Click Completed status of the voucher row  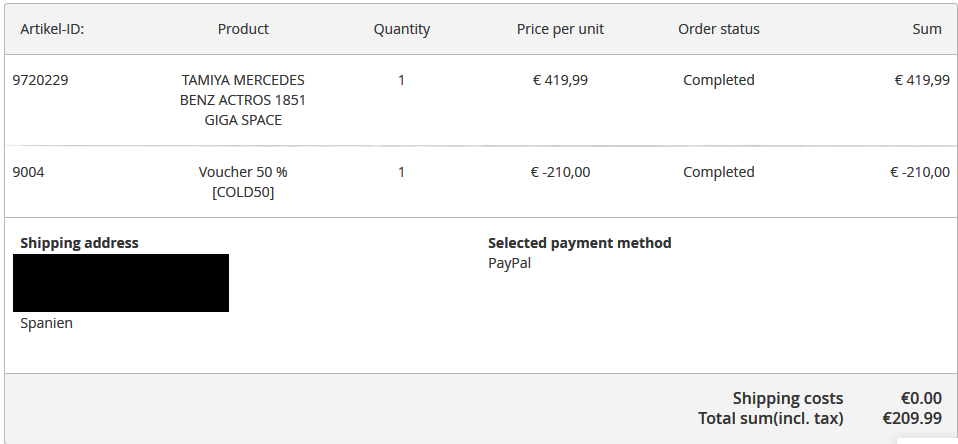click(718, 172)
